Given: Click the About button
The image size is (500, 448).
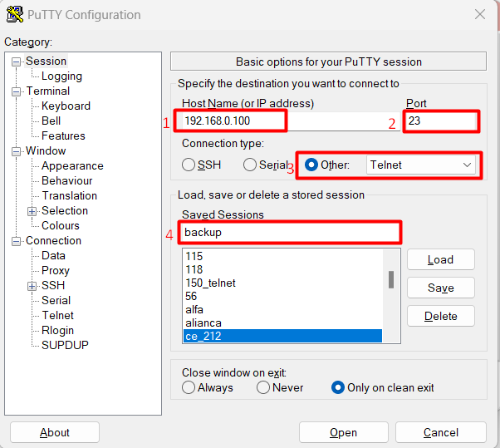Looking at the screenshot, I should 55,432.
